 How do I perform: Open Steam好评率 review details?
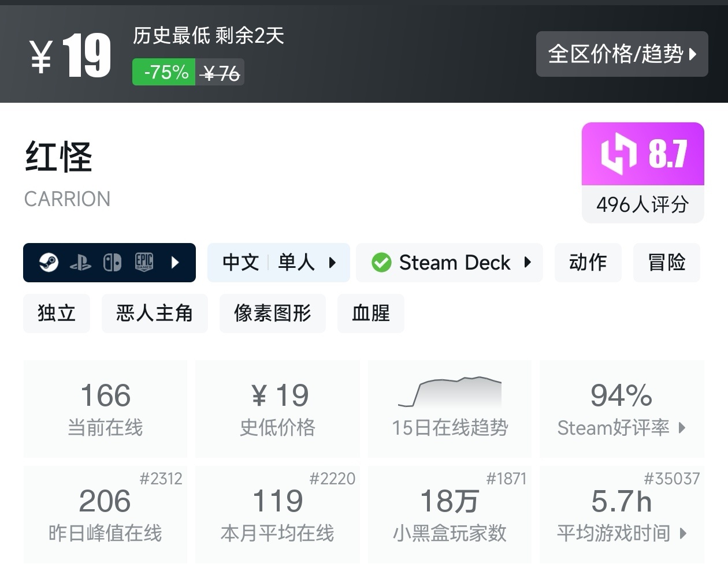622,408
